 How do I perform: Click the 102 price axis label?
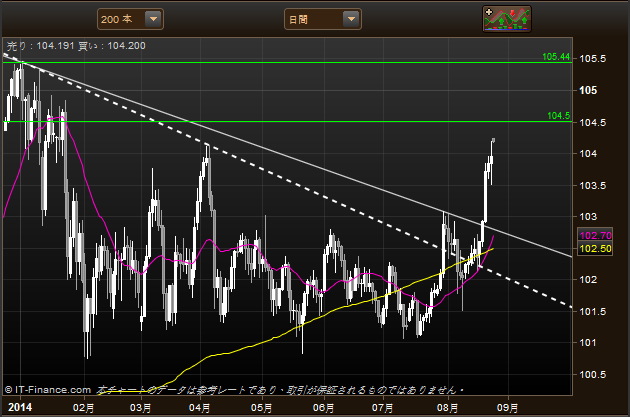tap(588, 280)
